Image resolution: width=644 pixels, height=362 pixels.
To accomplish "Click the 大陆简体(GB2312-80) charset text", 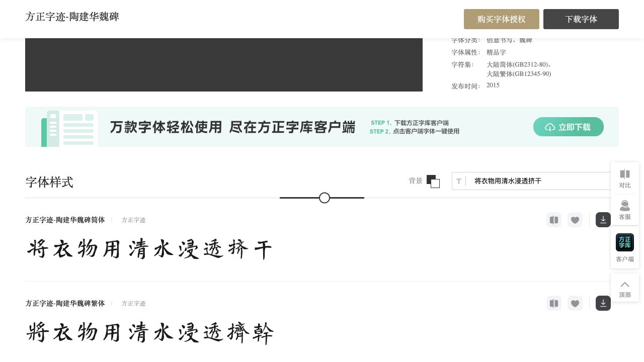I will pyautogui.click(x=519, y=64).
